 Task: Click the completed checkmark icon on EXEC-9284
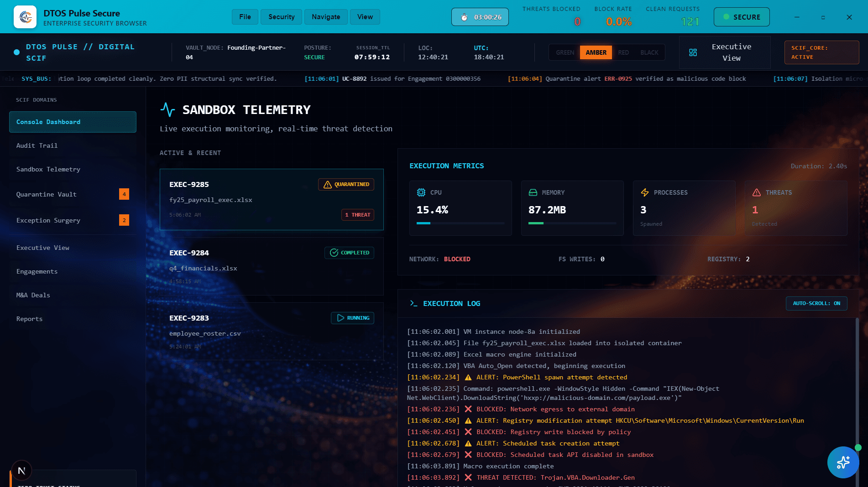(334, 253)
